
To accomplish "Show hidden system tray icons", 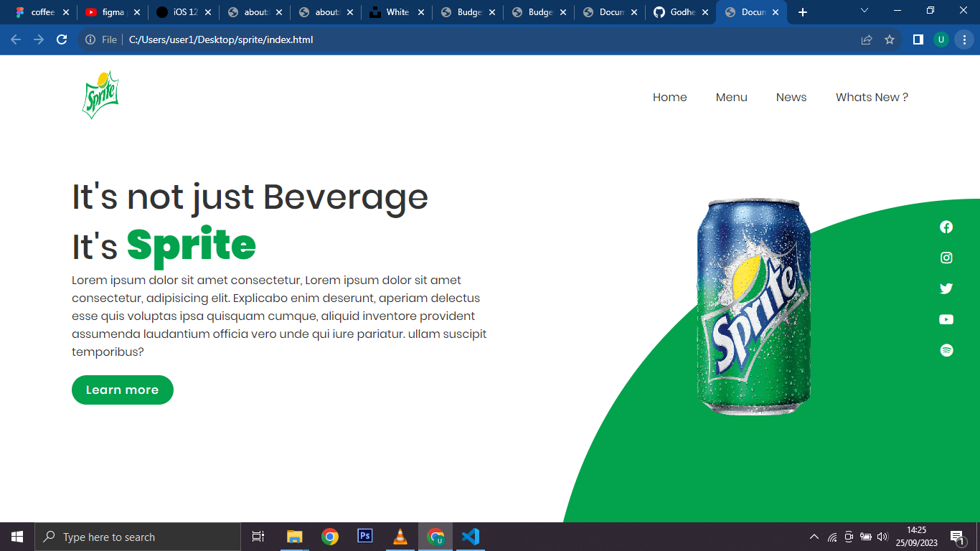I will [x=814, y=537].
